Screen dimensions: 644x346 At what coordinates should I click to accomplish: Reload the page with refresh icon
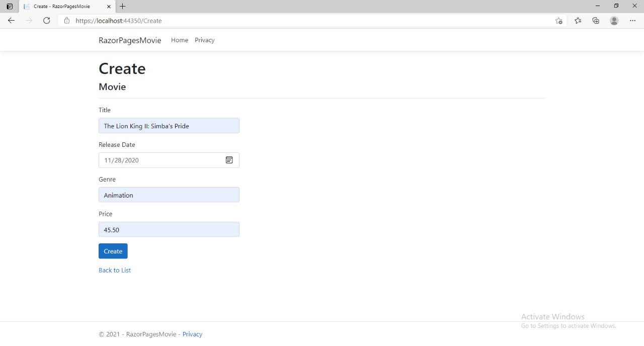(47, 21)
